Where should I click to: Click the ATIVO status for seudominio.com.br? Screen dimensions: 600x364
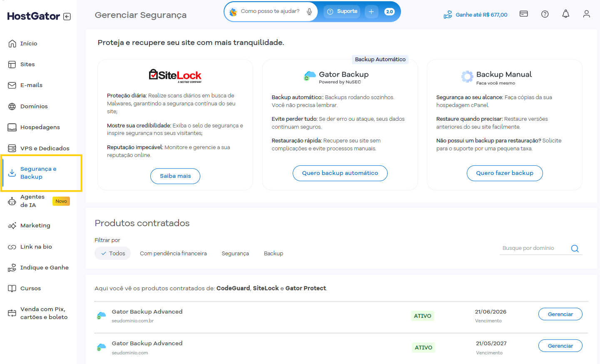[x=423, y=316]
